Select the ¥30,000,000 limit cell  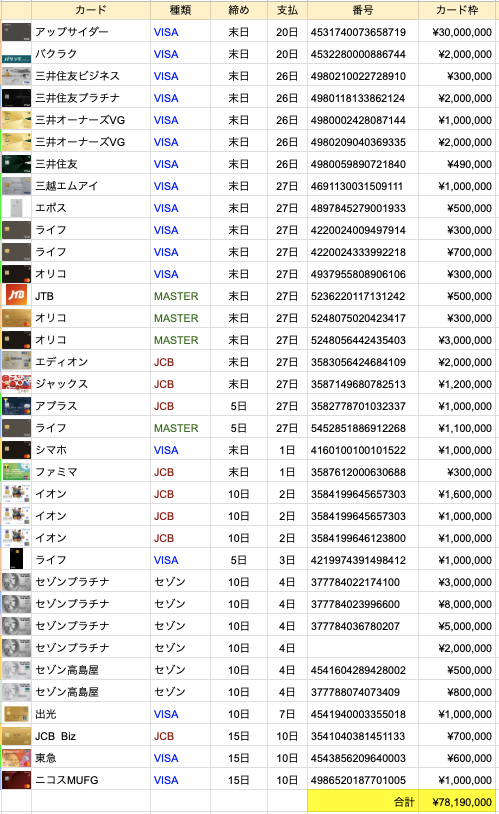(x=457, y=32)
